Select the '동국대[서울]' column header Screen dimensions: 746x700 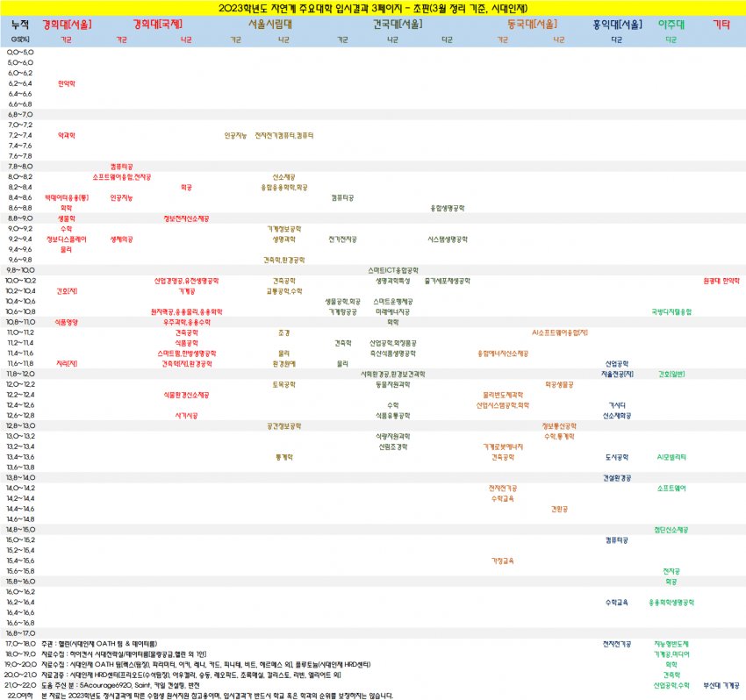pyautogui.click(x=532, y=25)
